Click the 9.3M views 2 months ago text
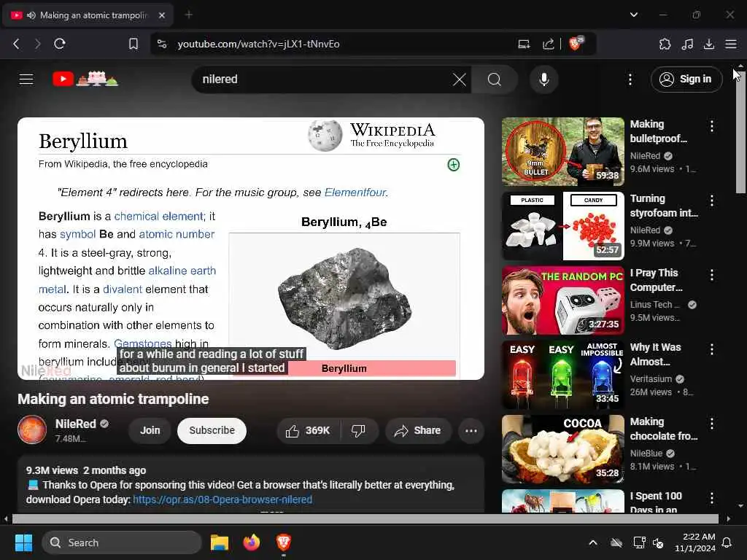The width and height of the screenshot is (747, 560). point(86,470)
